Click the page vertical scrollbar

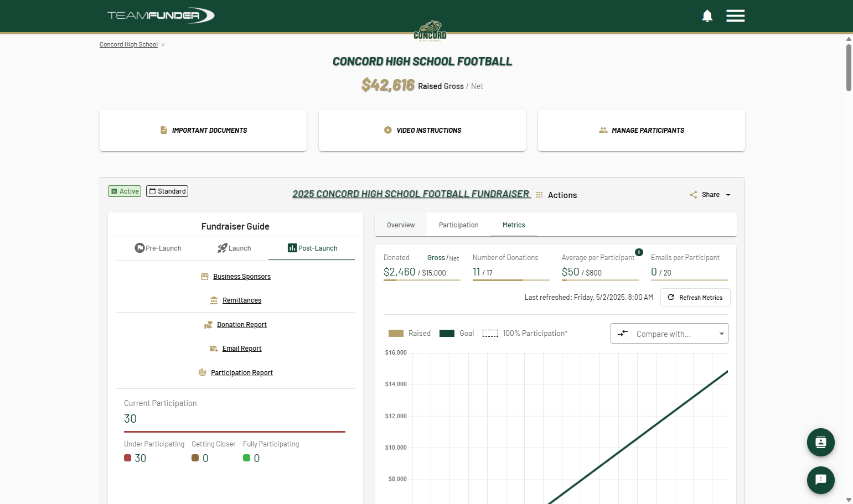[x=849, y=67]
